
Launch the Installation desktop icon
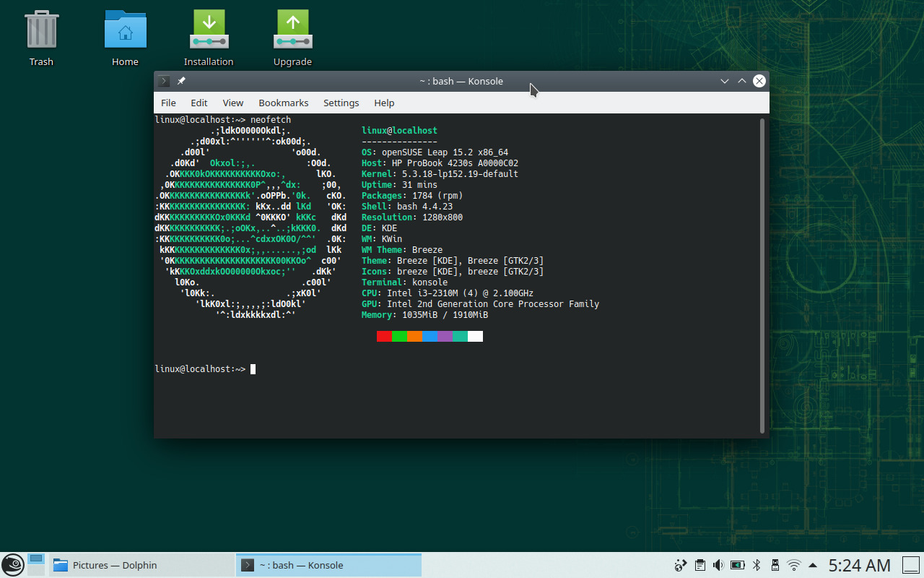[209, 30]
